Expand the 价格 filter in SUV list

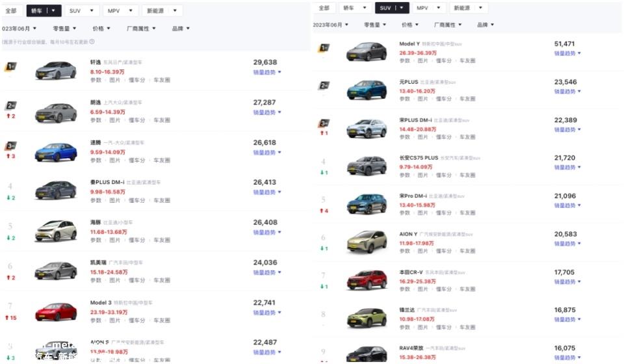(410, 25)
